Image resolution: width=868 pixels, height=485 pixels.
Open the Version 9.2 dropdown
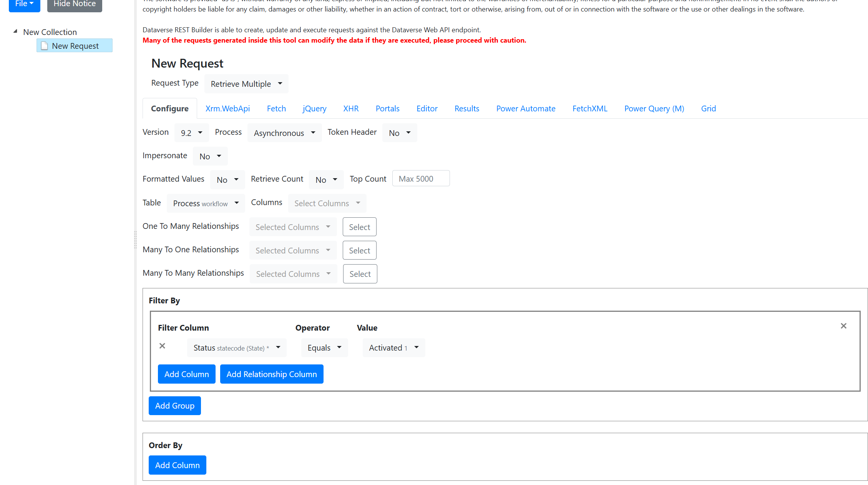pyautogui.click(x=191, y=133)
